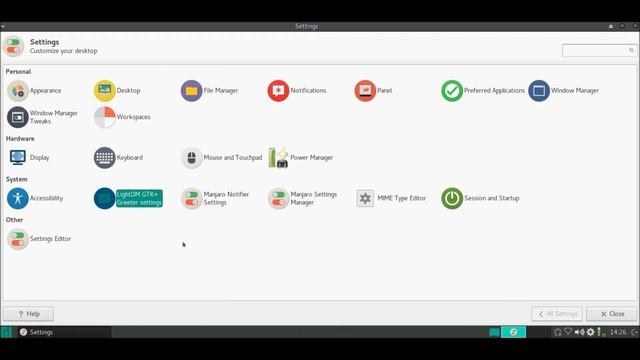Click the Help button
Viewport: 640px width, 360px height.
[x=28, y=314]
